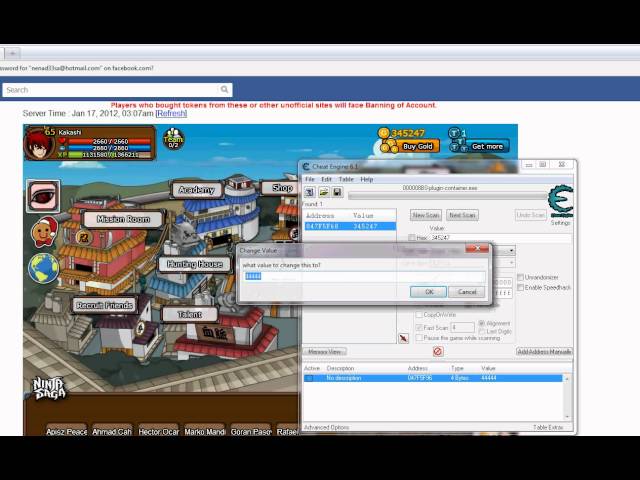Toggle the Hex checkbox

point(412,238)
